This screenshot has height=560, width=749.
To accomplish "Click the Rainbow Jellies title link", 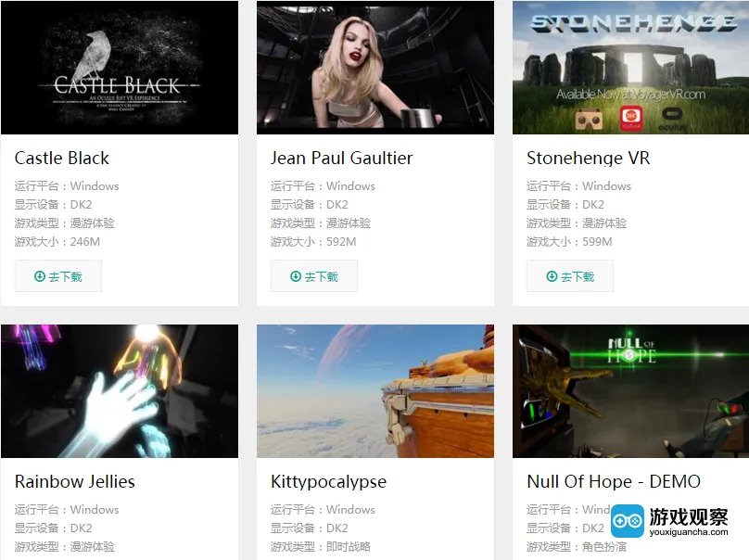I will click(x=75, y=481).
